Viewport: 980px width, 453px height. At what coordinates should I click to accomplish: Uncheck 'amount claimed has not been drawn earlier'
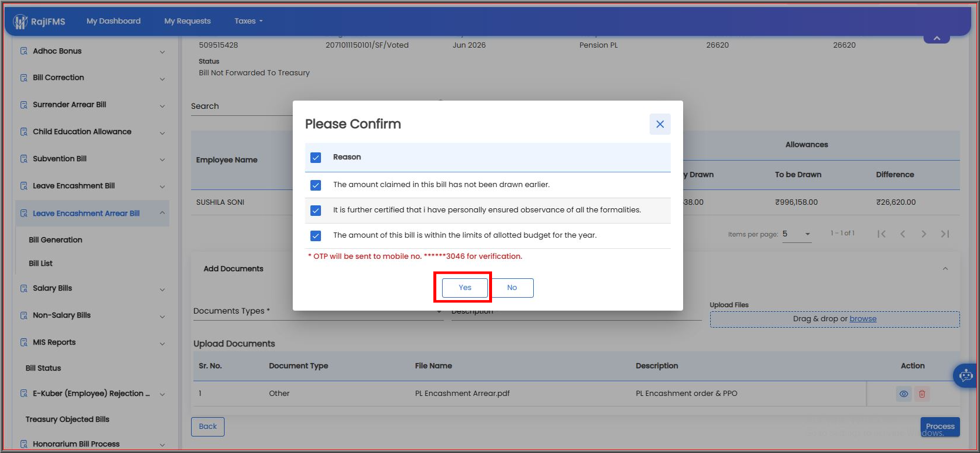click(316, 185)
